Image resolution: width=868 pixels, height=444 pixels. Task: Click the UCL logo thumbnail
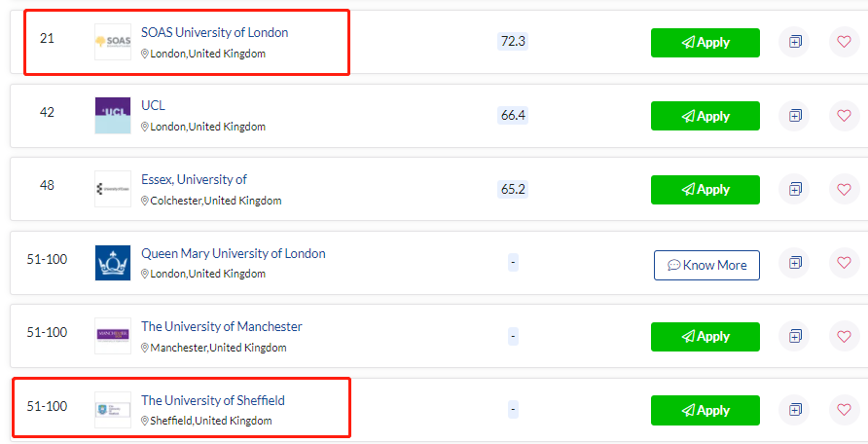pyautogui.click(x=113, y=116)
